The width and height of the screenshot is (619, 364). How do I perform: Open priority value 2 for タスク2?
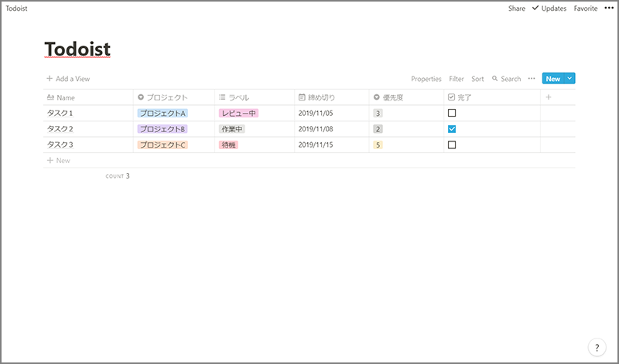378,129
